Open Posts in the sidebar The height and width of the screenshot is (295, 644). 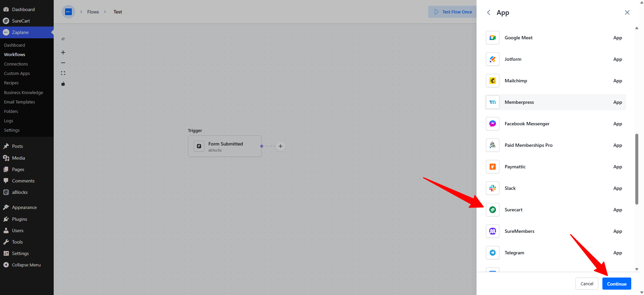[x=27, y=146]
